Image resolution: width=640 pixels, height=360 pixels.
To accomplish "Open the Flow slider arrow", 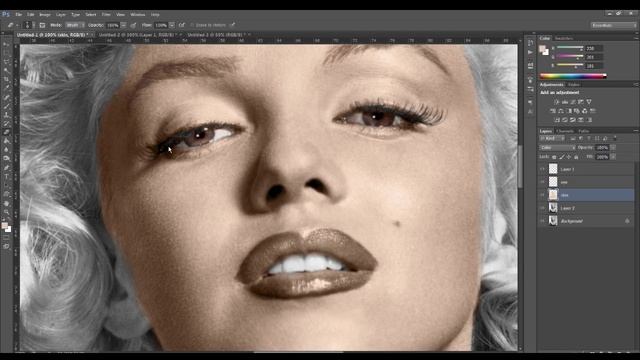I will (172, 25).
